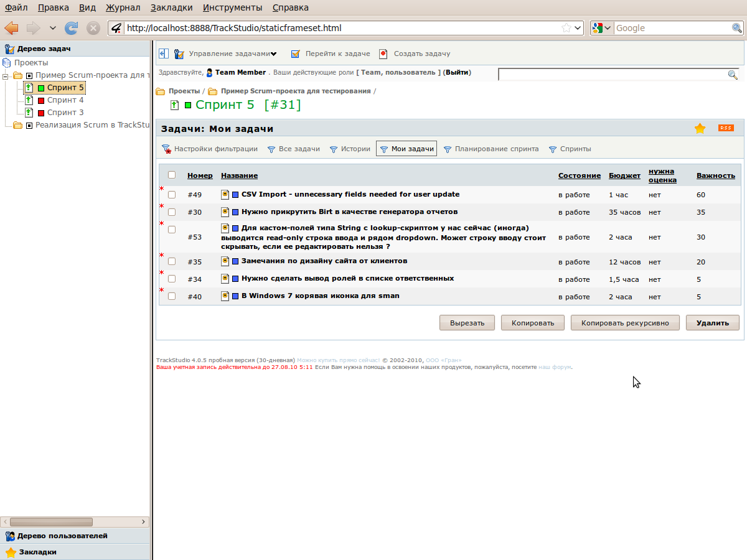Check the checkbox for task #49
The width and height of the screenshot is (747, 560).
tap(172, 195)
